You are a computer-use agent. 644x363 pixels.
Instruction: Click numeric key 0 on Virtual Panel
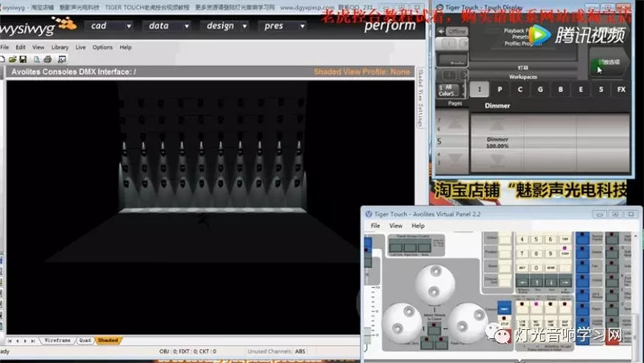pos(536,268)
